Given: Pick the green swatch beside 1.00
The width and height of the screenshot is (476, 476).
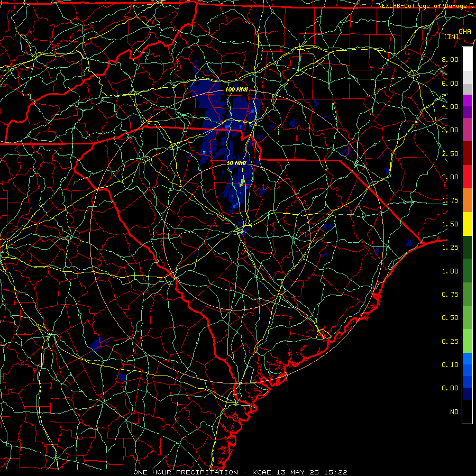Looking at the screenshot, I should (x=467, y=271).
